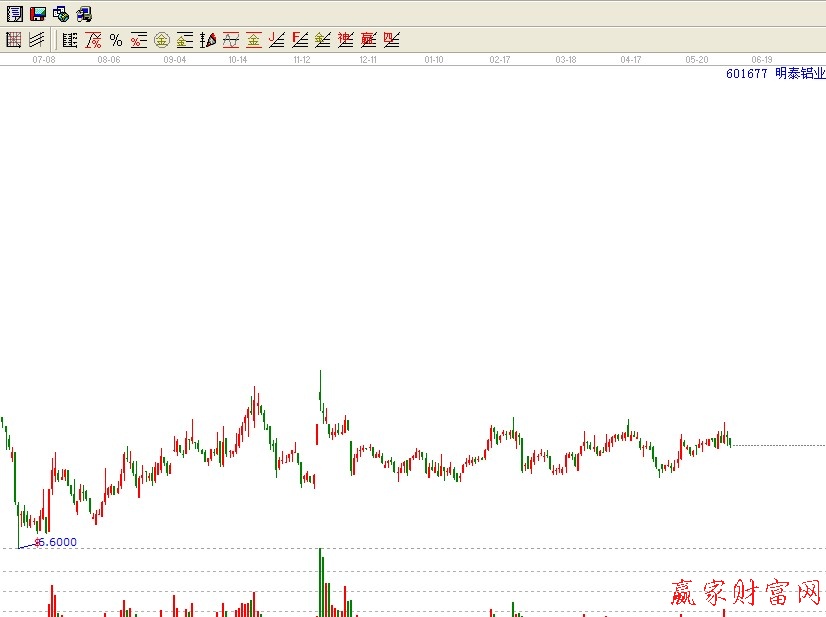Click the 赢家财富网 watermark logo
The image size is (826, 617).
click(x=744, y=596)
